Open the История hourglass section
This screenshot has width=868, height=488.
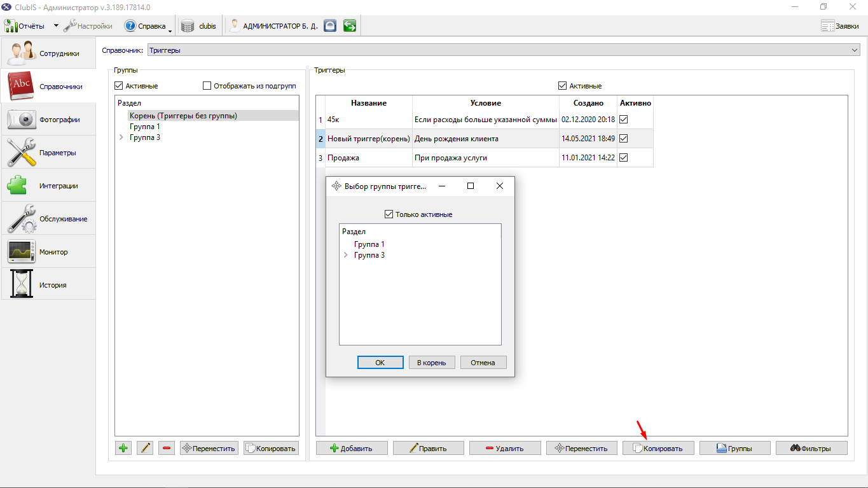[x=48, y=284]
